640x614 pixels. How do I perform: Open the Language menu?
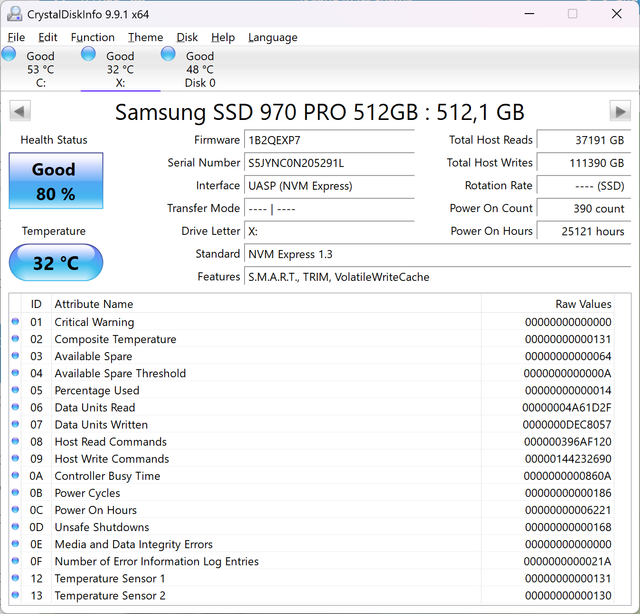pyautogui.click(x=273, y=37)
